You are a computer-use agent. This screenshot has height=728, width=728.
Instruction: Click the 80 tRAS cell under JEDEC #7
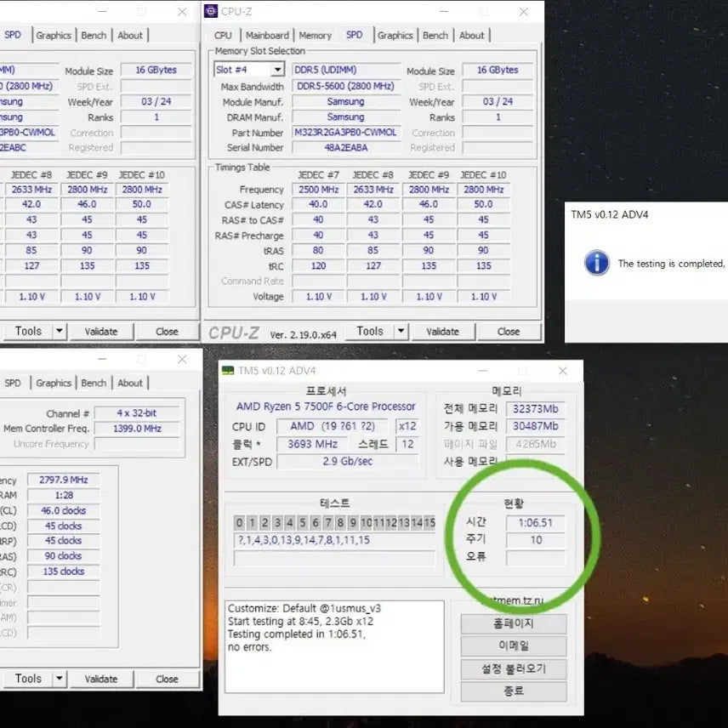318,250
